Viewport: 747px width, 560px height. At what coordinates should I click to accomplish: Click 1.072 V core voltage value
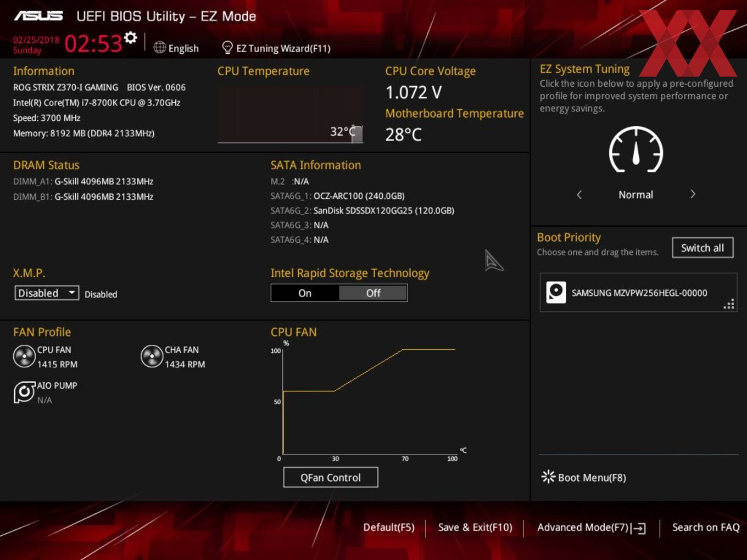[413, 92]
